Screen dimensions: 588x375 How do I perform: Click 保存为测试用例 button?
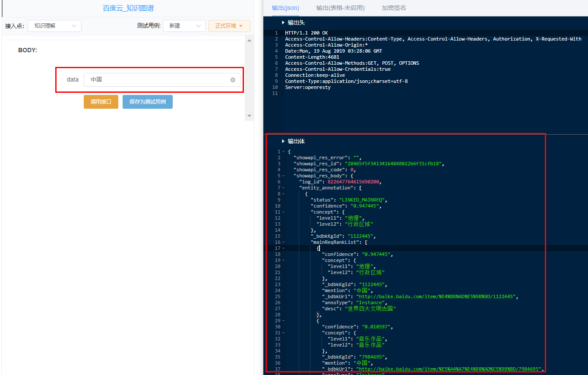tap(147, 102)
